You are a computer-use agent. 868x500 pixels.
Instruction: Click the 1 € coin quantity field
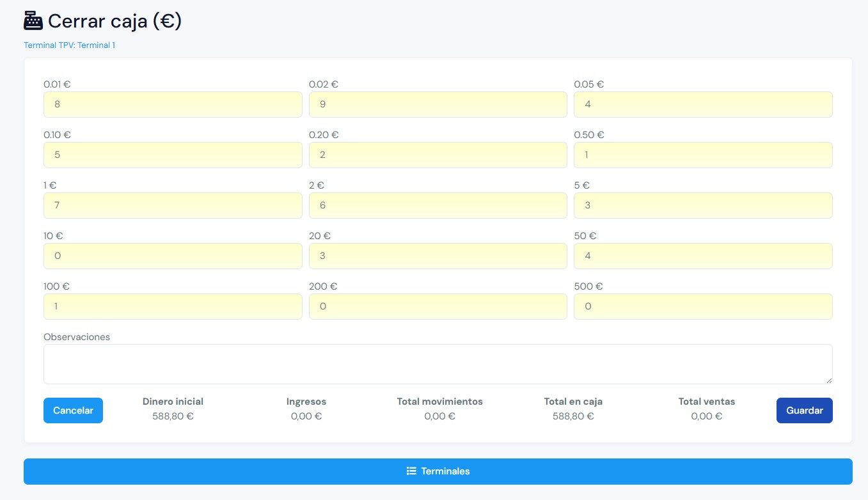173,205
